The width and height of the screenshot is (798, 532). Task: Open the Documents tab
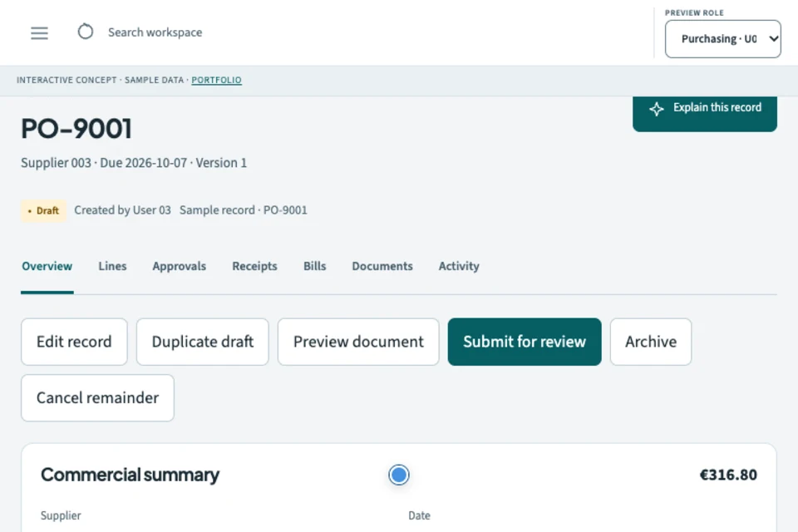(x=382, y=266)
